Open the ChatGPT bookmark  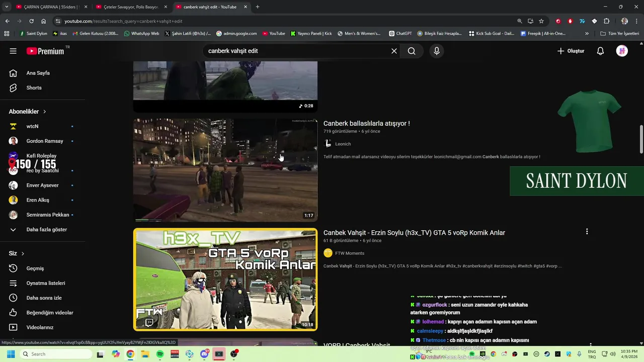(x=400, y=34)
